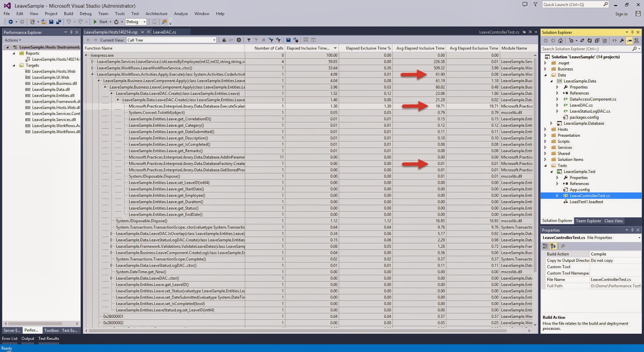Open the Actions dropdown in Performance Explorer
This screenshot has height=352, width=644.
(13, 40)
